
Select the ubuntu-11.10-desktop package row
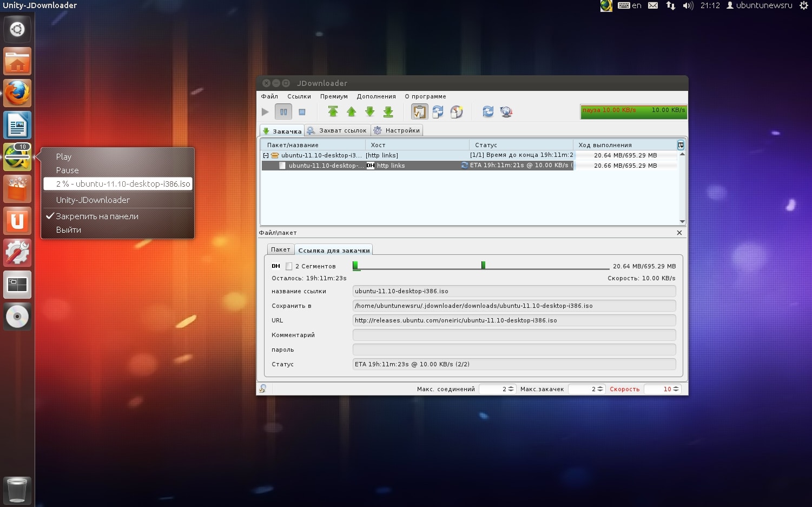point(469,155)
